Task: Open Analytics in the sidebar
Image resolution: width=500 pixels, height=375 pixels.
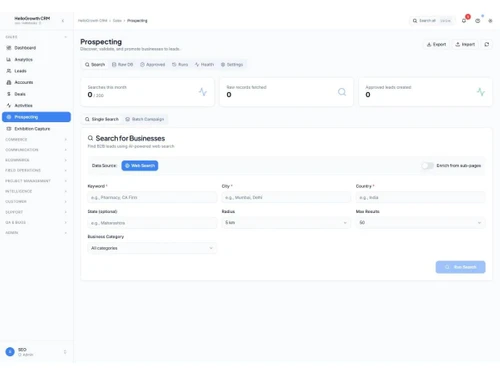Action: point(36,59)
